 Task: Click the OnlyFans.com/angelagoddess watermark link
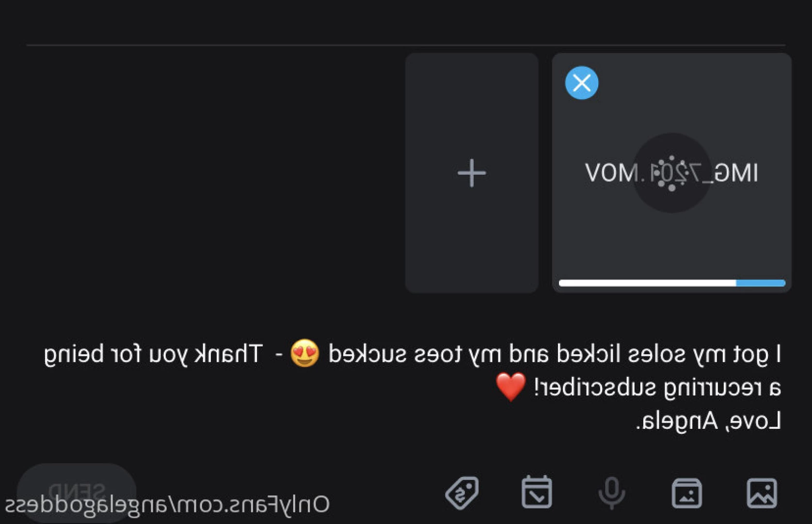click(x=167, y=505)
